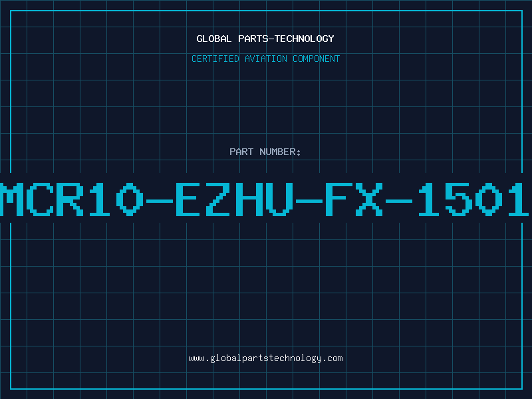Click the word TECHNOLOGY in the heading
Screen dimensions: 532x399
pyautogui.click(x=305, y=39)
